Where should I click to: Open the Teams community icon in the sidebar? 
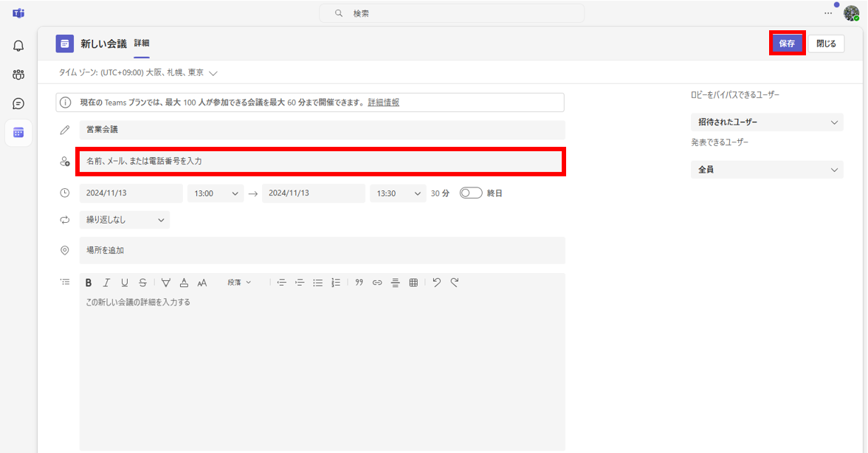(x=18, y=75)
